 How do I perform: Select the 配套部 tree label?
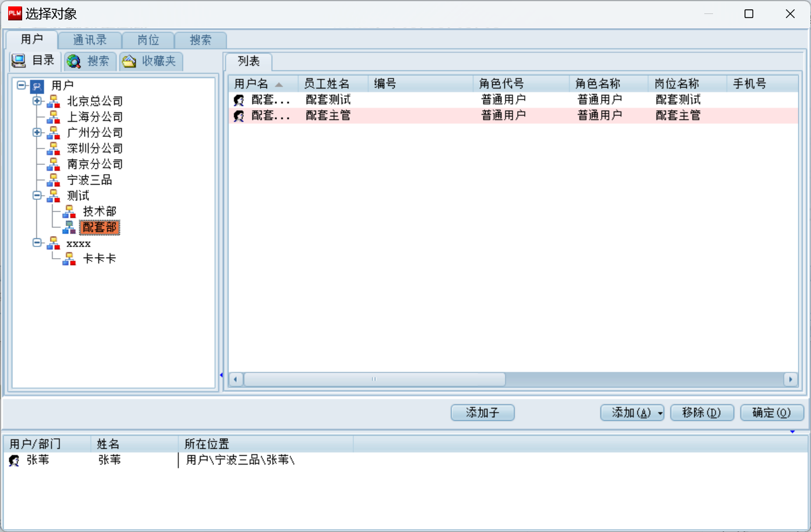[x=100, y=227]
